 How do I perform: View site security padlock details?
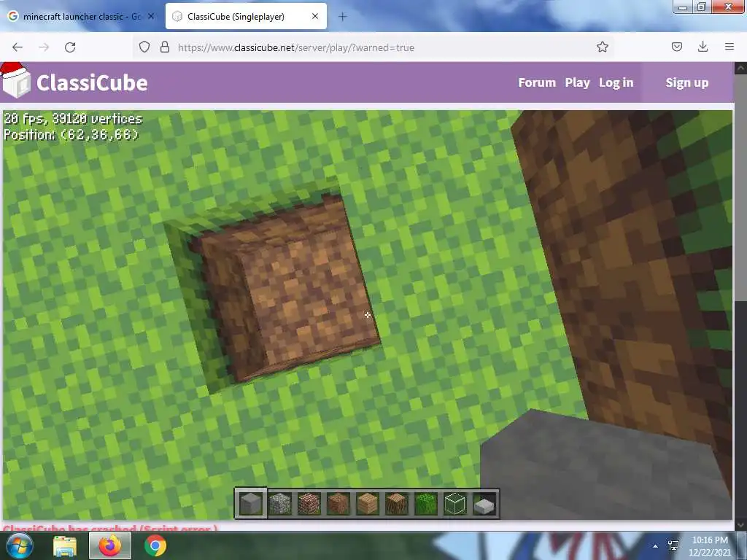point(165,47)
